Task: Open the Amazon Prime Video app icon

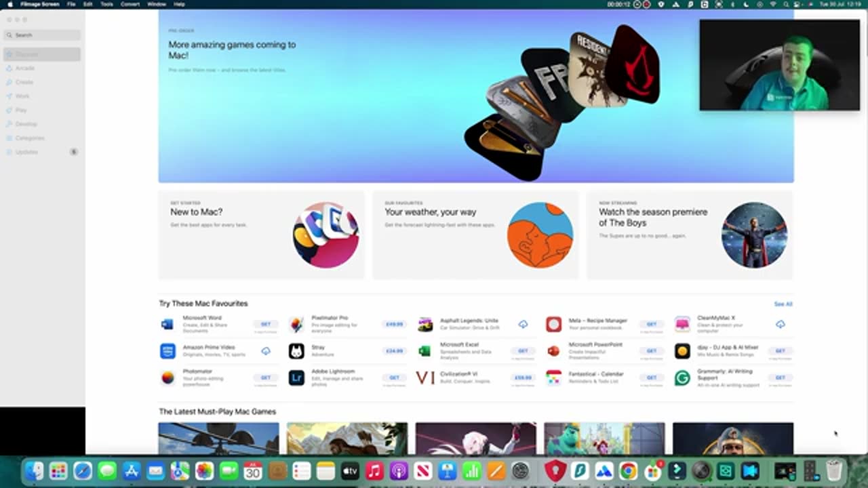Action: click(x=167, y=351)
